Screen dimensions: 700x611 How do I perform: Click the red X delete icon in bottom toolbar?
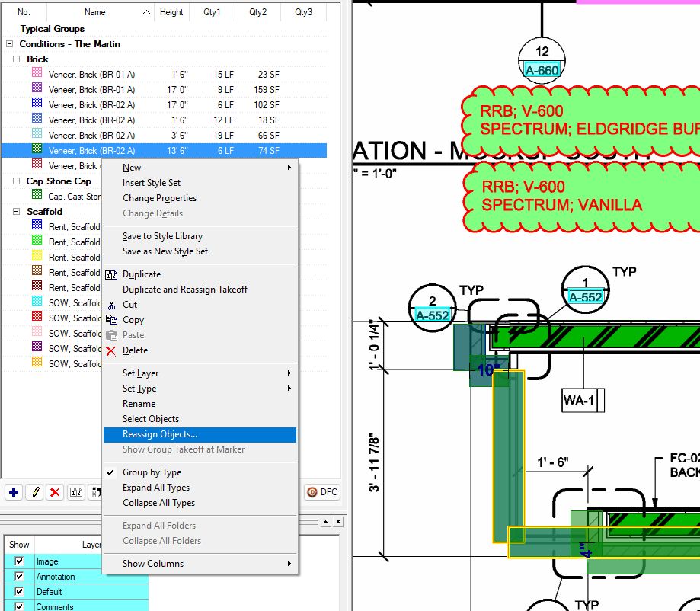click(55, 492)
